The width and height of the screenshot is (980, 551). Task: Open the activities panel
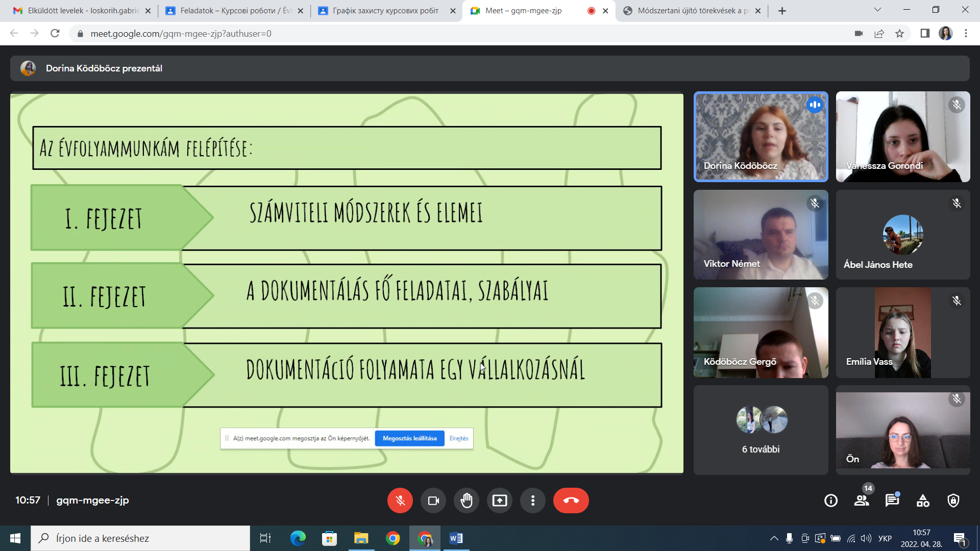923,500
